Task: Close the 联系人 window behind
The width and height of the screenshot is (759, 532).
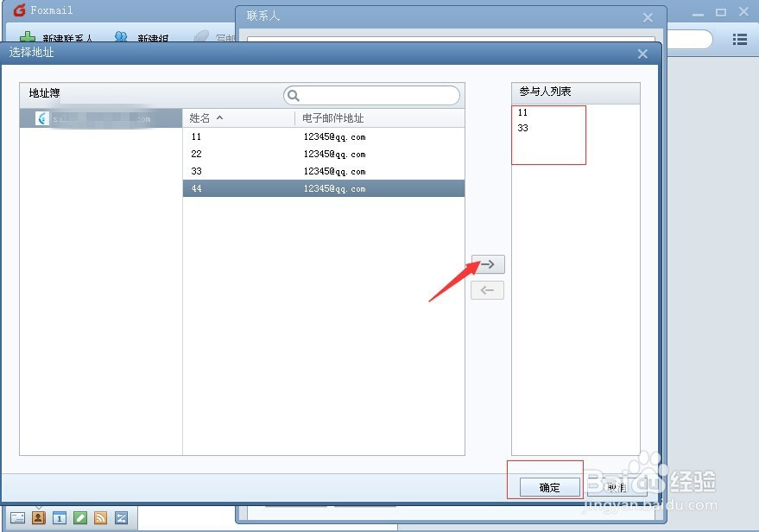Action: click(648, 18)
